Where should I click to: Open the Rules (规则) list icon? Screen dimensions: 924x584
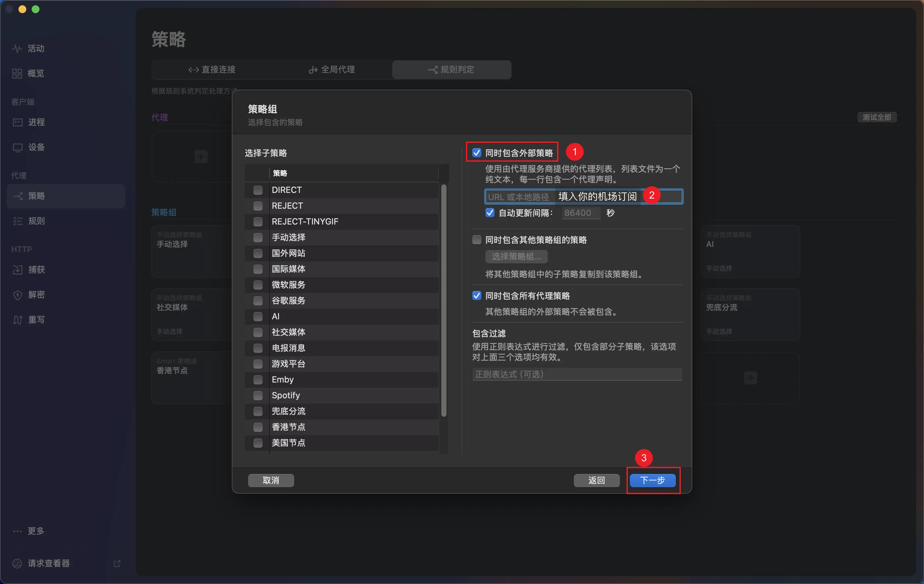(18, 221)
